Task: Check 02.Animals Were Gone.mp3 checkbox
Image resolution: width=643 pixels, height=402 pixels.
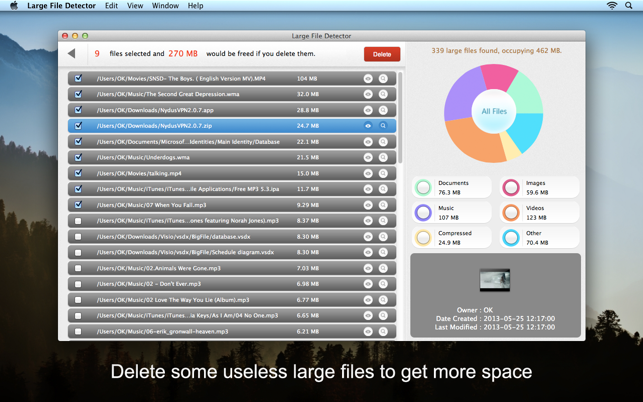Action: point(78,268)
